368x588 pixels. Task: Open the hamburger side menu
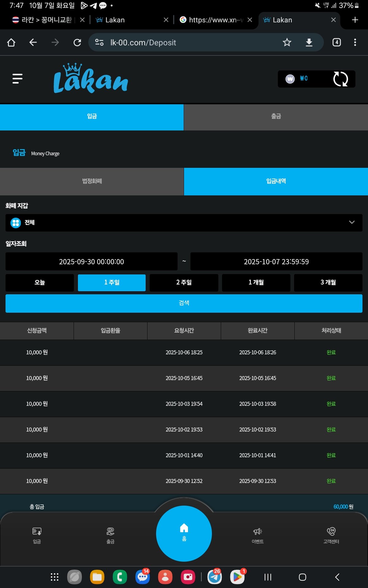(17, 79)
